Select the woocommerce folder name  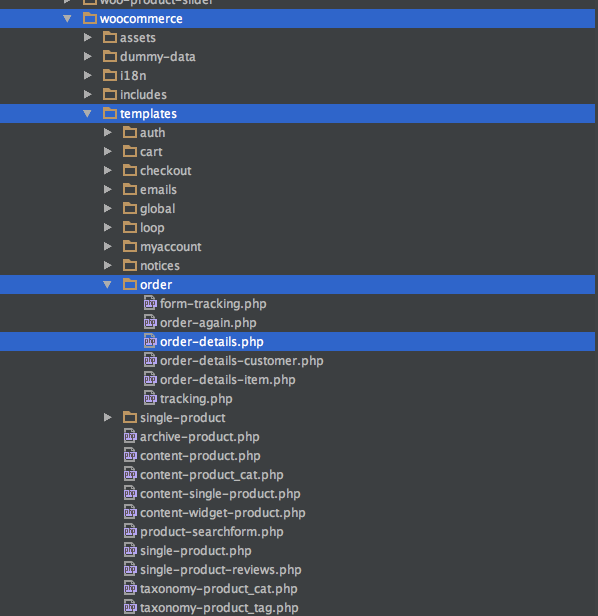tap(141, 19)
